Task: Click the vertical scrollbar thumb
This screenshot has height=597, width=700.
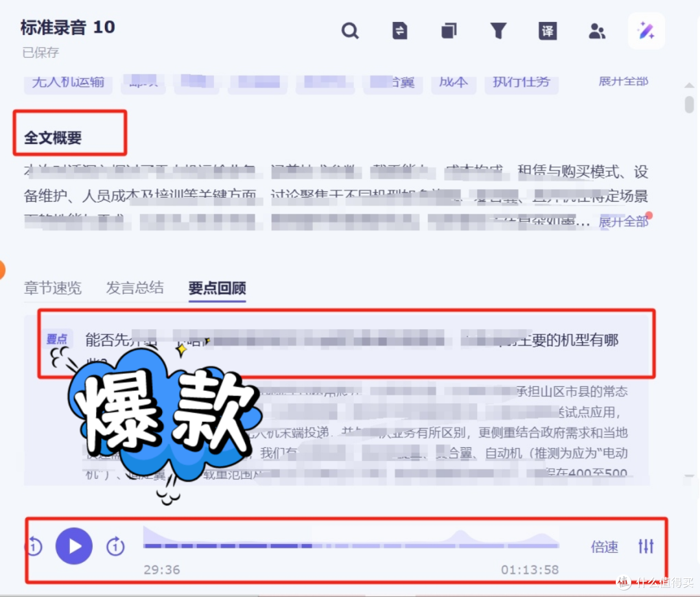Action: point(689,104)
